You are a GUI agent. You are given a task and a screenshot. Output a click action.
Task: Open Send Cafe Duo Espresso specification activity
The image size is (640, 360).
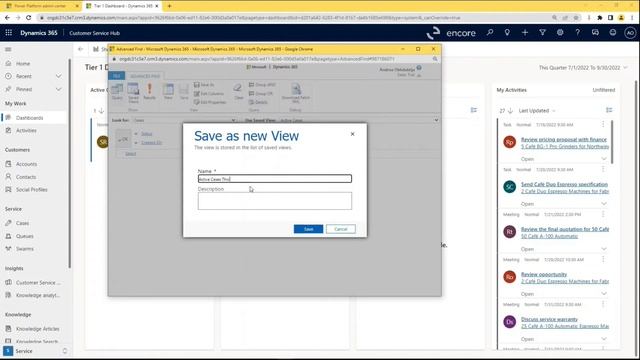tap(564, 184)
